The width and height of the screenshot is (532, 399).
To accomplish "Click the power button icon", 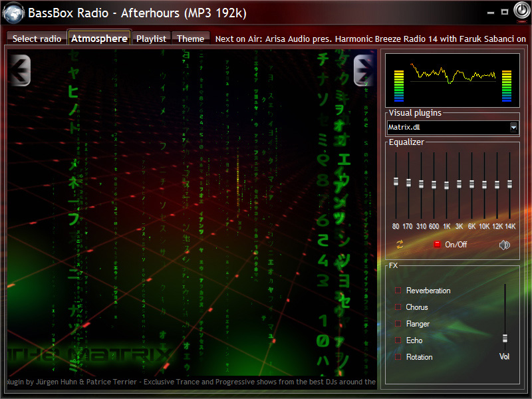I will pos(521,11).
